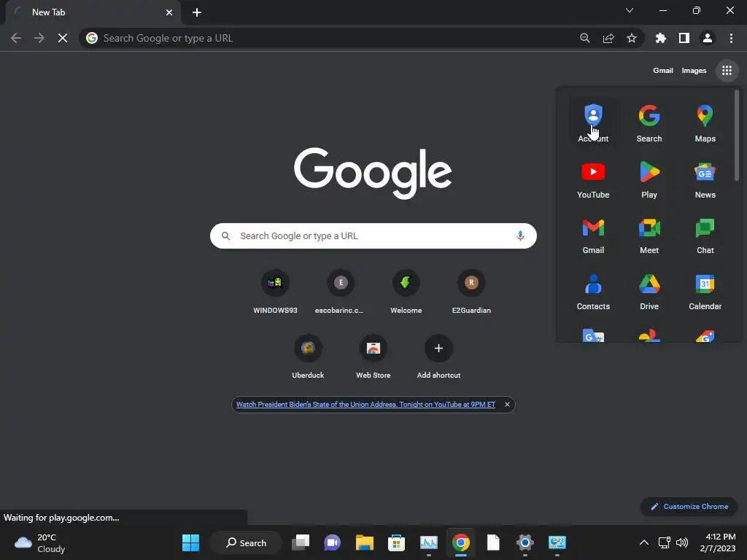
Task: Close the New Tab tab
Action: (169, 12)
